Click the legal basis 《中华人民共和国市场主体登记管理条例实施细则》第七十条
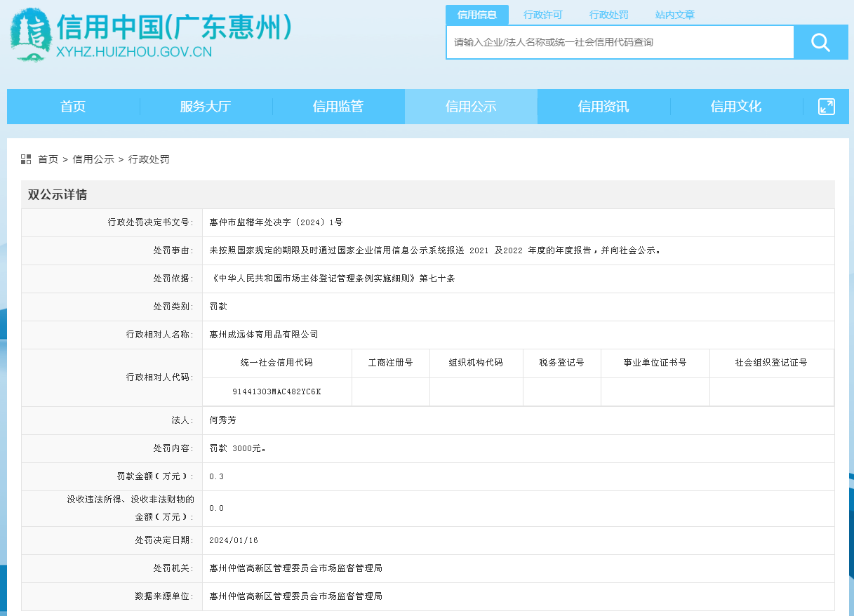This screenshot has height=616, width=854. tap(333, 279)
